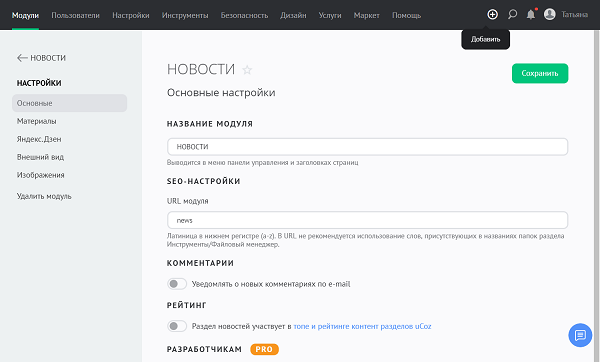600x362 pixels.
Task: Open the chat support bubble icon
Action: click(580, 335)
